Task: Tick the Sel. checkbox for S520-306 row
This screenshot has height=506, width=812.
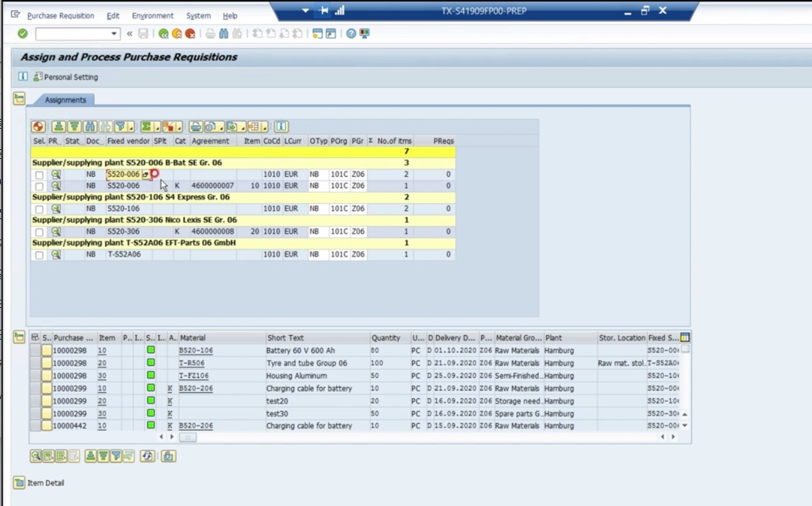Action: 39,232
